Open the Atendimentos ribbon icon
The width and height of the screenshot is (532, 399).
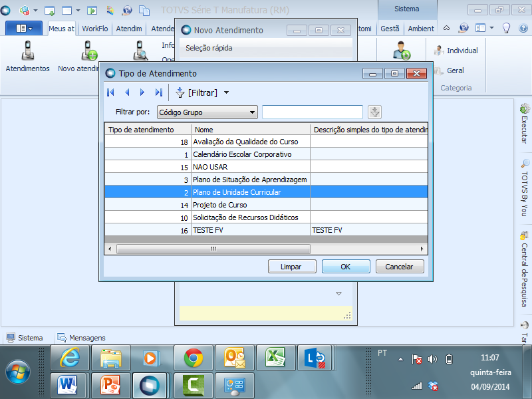pos(27,56)
